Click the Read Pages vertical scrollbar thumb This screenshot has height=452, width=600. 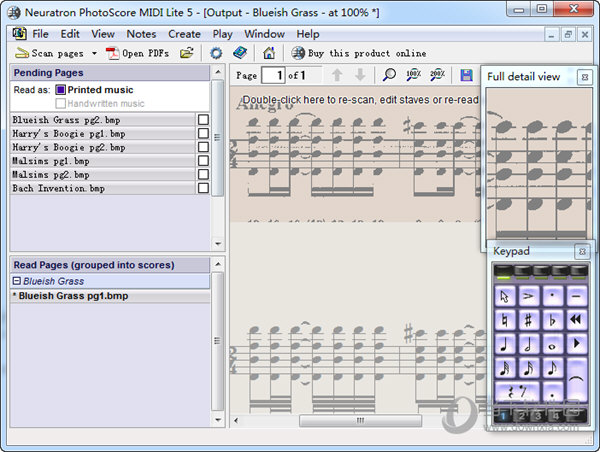218,341
